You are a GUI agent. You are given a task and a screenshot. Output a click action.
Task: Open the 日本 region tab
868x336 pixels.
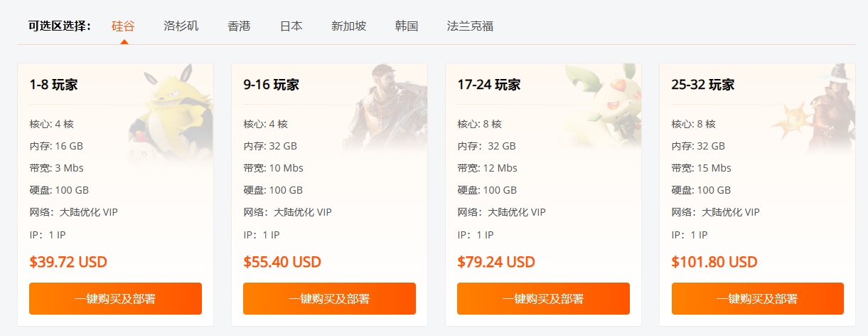coord(291,26)
